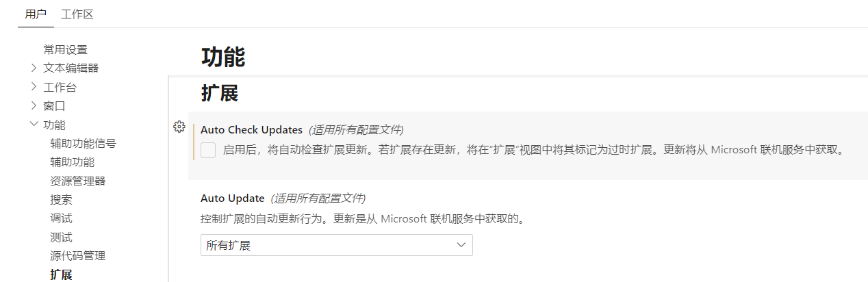Screen dimensions: 868x282
Task: Click the gear icon beside Auto Check Updates
Action: point(179,127)
